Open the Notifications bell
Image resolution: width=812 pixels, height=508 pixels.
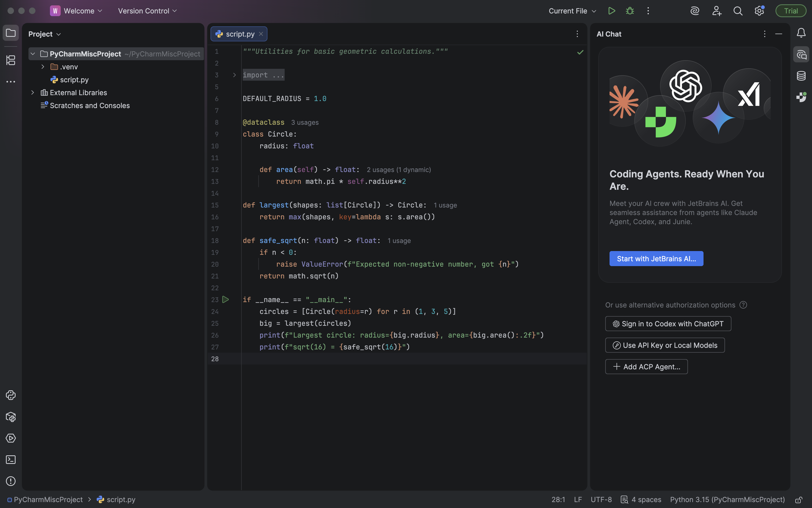coord(801,33)
